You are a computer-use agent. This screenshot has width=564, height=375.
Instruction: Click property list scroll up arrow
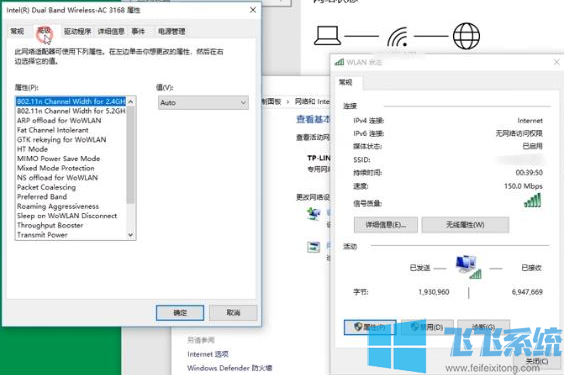tap(131, 102)
